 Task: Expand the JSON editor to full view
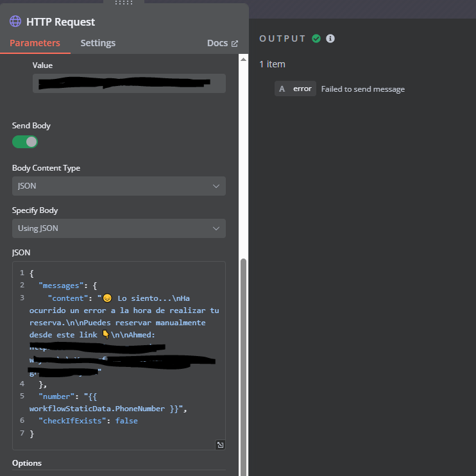click(x=220, y=445)
